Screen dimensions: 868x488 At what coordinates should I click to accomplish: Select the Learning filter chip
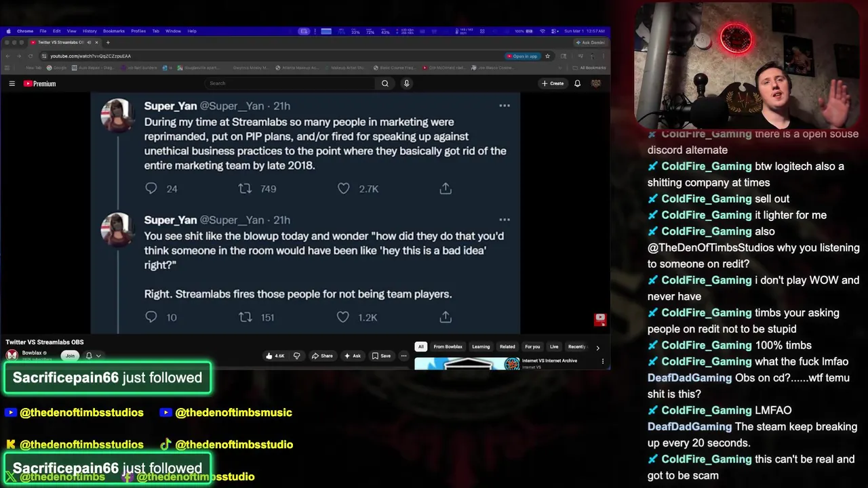pyautogui.click(x=481, y=347)
